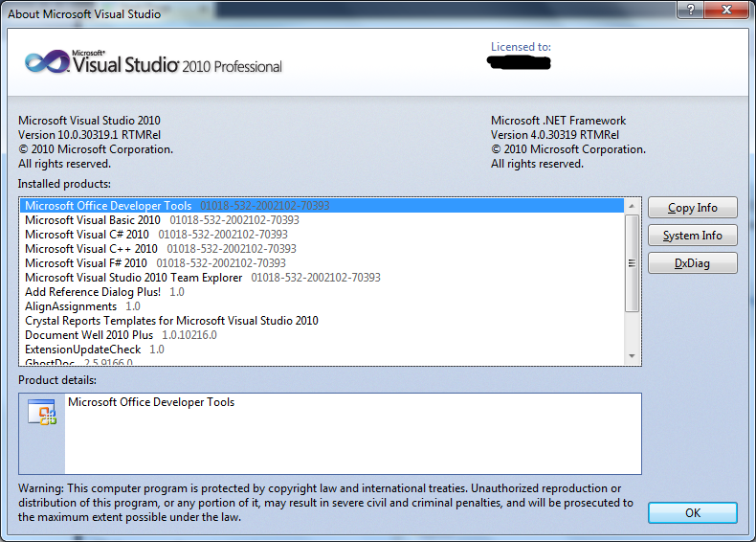Select Microsoft Visual C# 2010 row
This screenshot has width=756, height=542.
pos(322,235)
